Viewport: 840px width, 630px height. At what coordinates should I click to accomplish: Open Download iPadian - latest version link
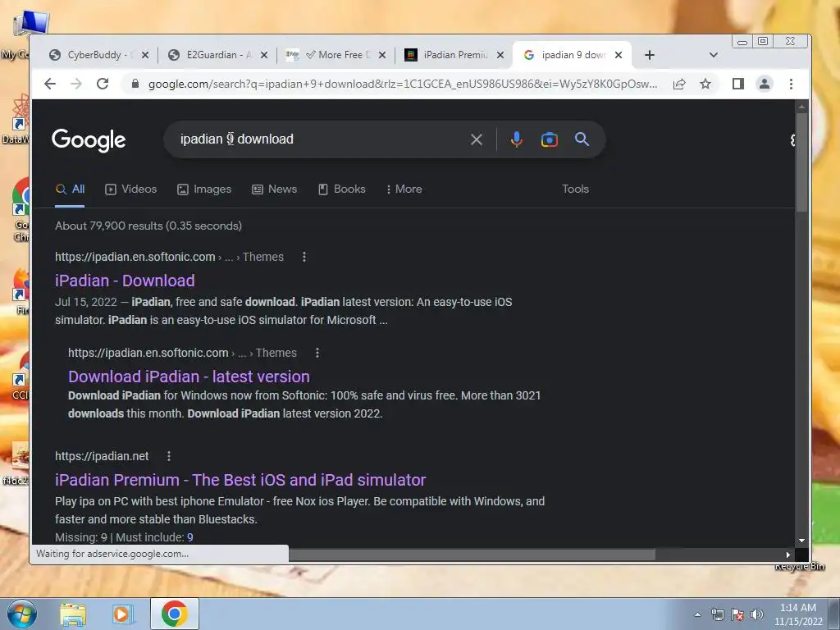(x=189, y=377)
